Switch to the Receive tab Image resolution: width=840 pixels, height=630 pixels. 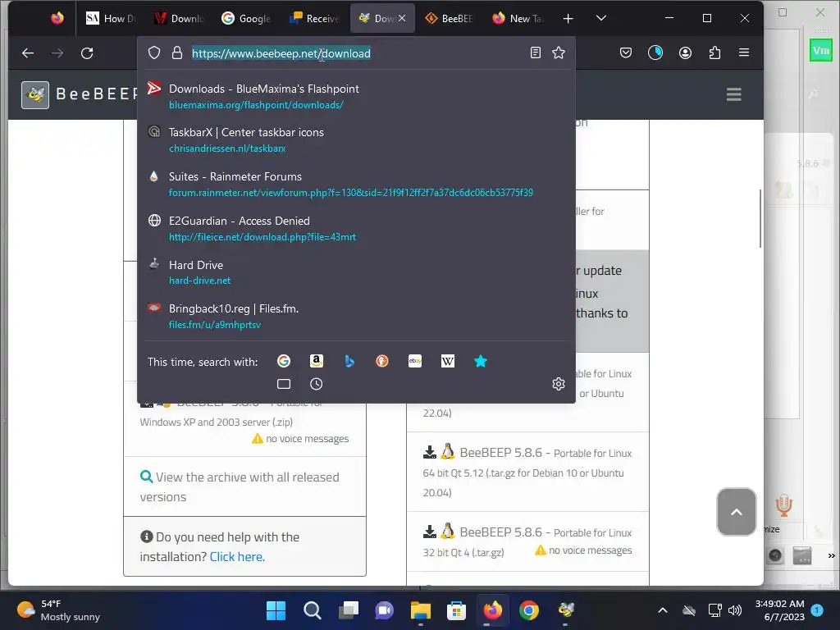click(314, 18)
